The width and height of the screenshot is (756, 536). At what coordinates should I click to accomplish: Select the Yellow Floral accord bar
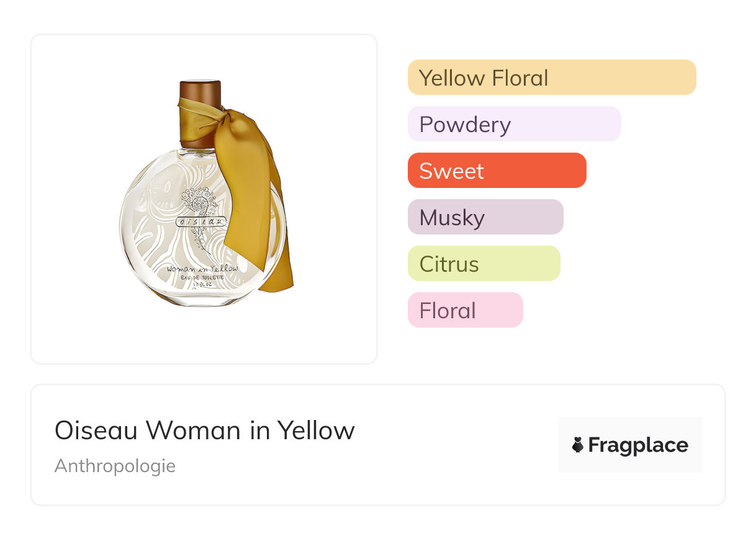tap(551, 78)
